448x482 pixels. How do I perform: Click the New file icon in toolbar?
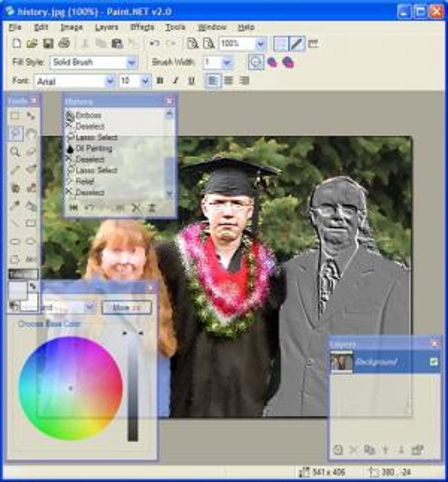17,43
